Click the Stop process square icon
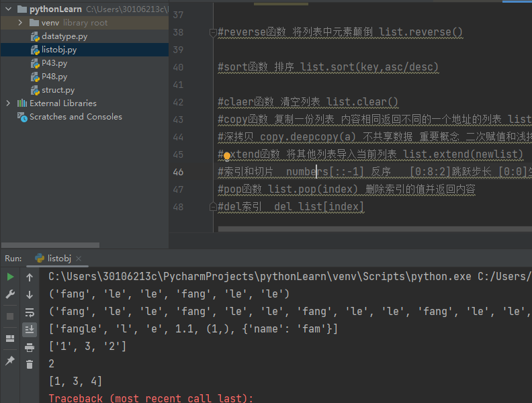The image size is (532, 403). click(10, 316)
